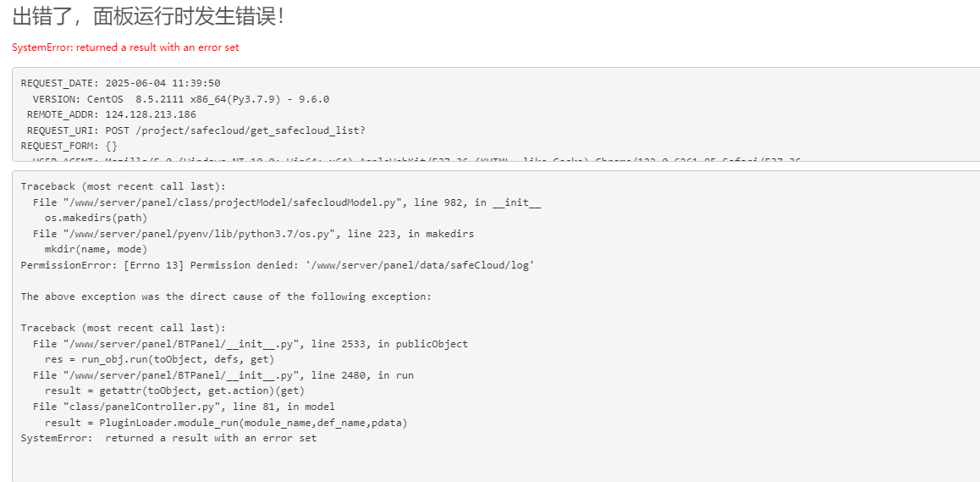Click the PermissionError Errno 13 line

tap(277, 265)
